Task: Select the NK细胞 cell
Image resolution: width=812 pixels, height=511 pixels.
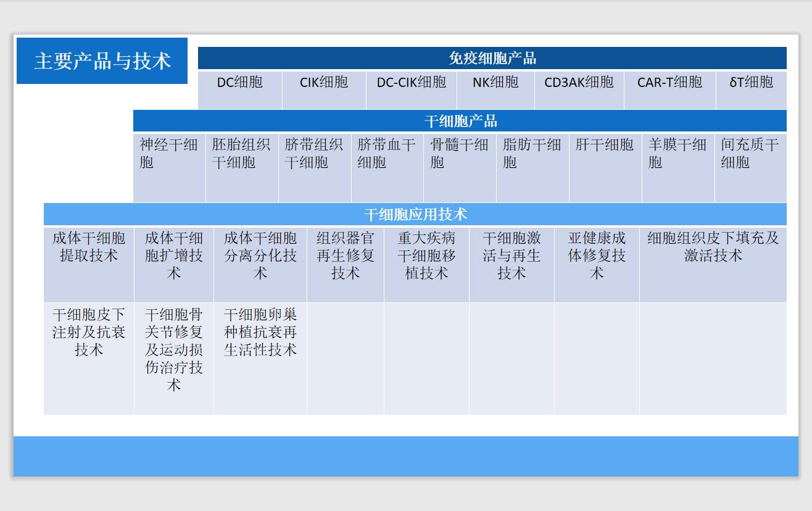Action: click(495, 83)
